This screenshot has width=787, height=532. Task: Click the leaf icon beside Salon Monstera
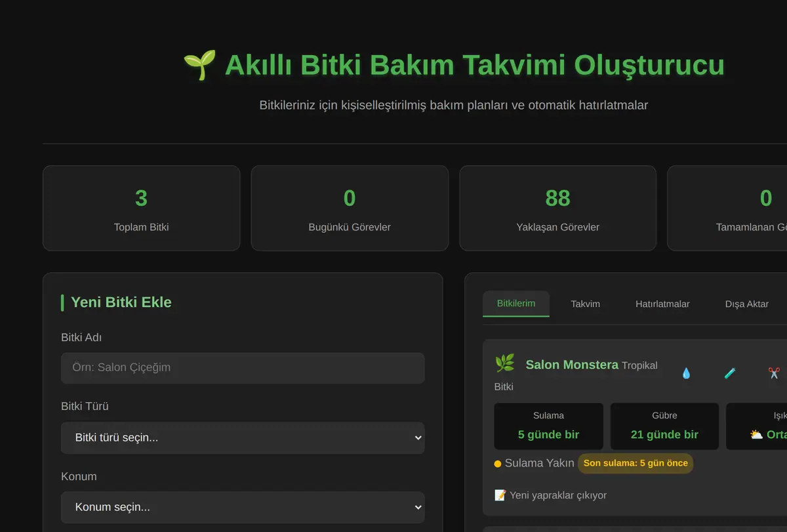point(504,363)
